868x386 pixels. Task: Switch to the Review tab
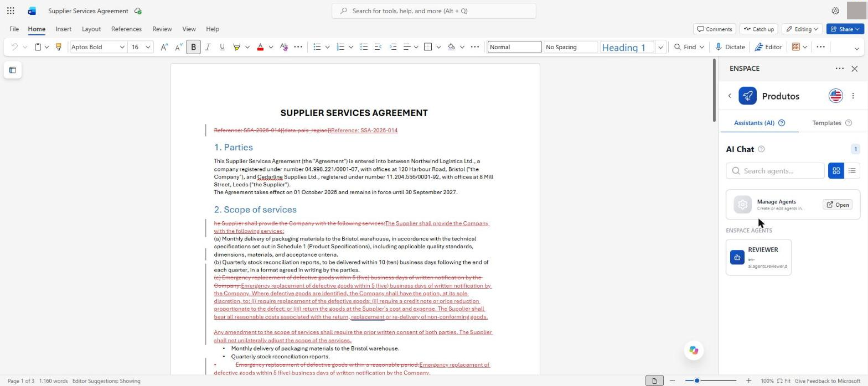pos(162,29)
